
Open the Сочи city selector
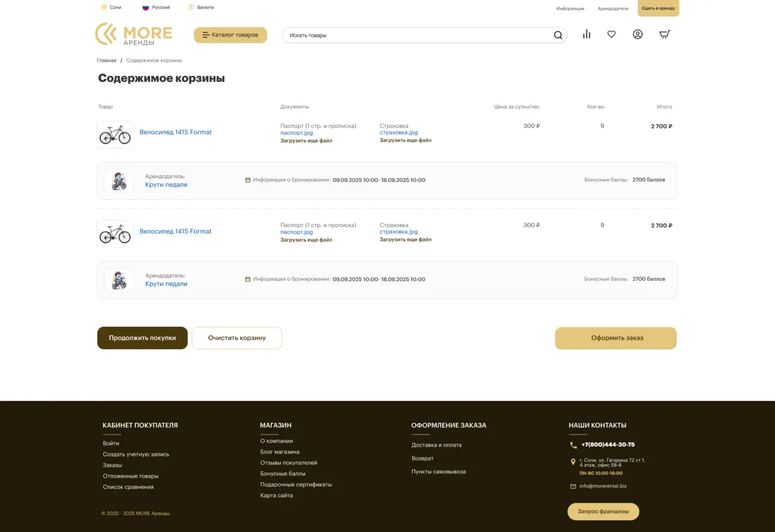pos(111,8)
